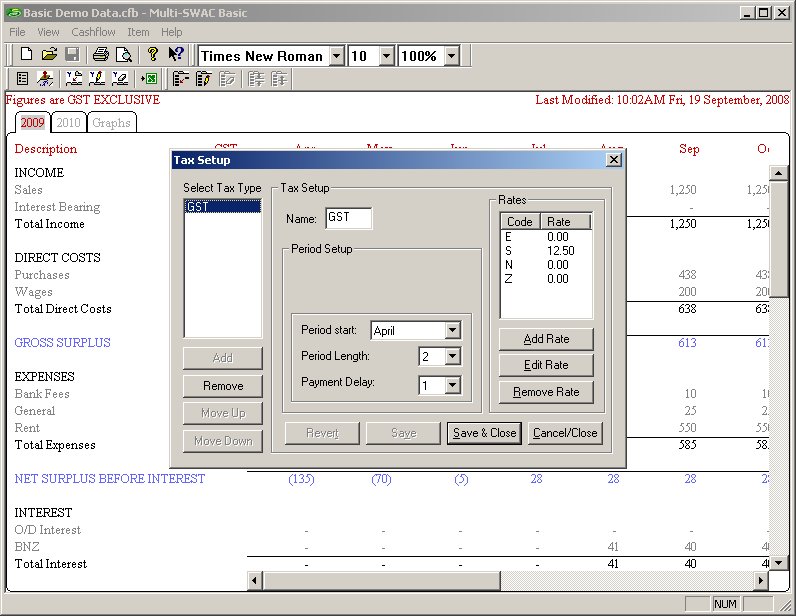Expand the Payment Delay dropdown
Viewport: 796px width, 616px height.
tap(452, 385)
